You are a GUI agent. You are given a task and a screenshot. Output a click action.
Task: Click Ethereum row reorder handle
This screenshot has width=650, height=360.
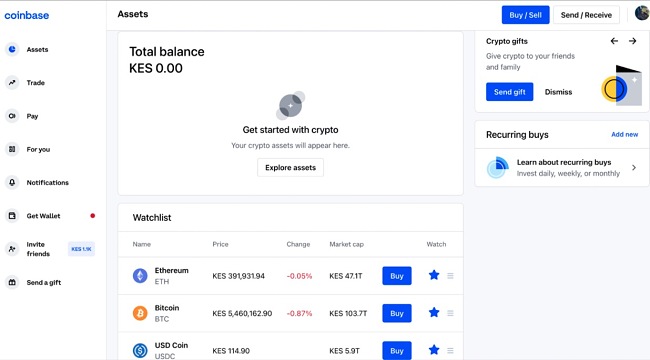point(450,276)
